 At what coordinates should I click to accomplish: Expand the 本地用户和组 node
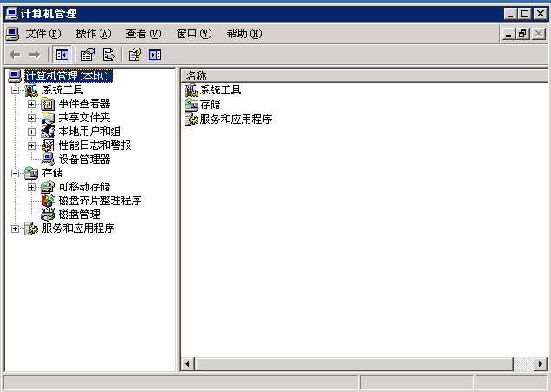click(x=32, y=132)
